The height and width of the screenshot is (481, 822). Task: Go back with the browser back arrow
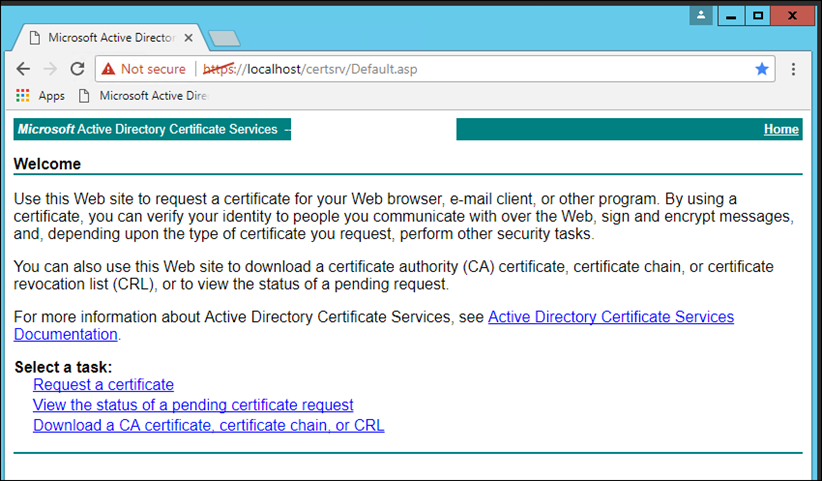pyautogui.click(x=23, y=69)
